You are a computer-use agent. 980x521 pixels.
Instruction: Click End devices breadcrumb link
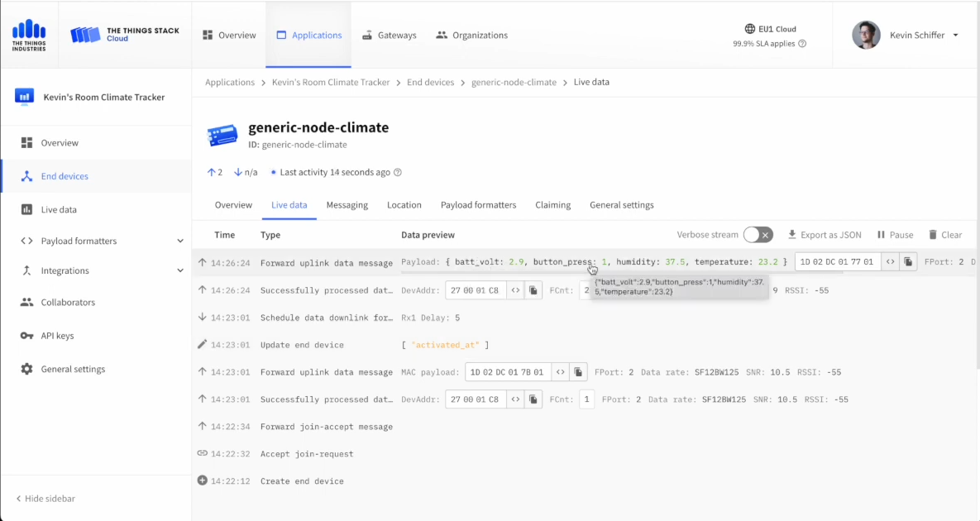428,83
